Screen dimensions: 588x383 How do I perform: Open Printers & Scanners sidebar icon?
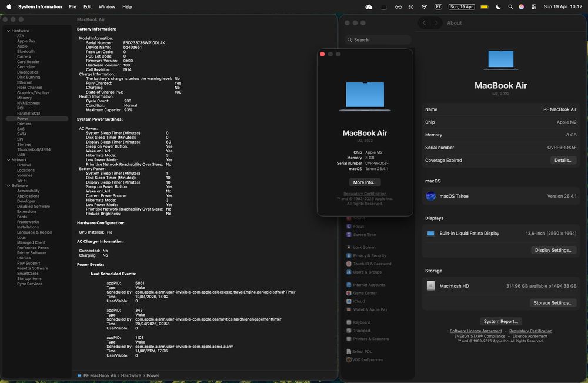click(x=349, y=339)
